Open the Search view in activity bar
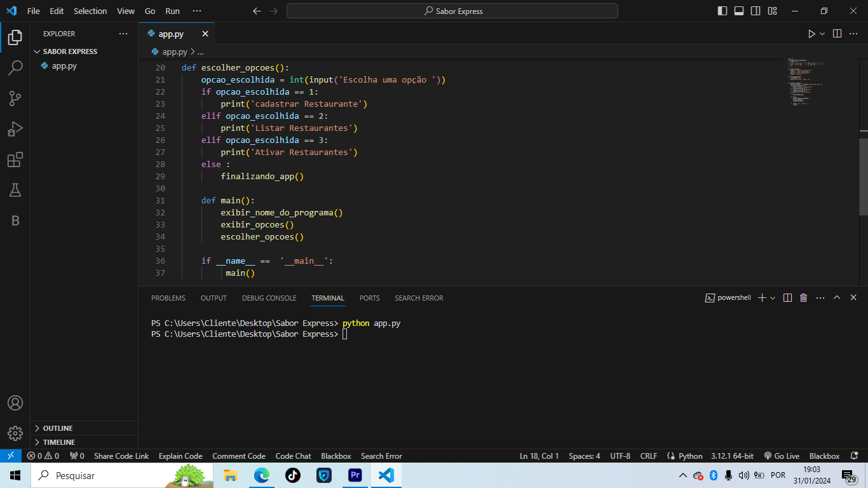This screenshot has width=868, height=488. click(15, 67)
